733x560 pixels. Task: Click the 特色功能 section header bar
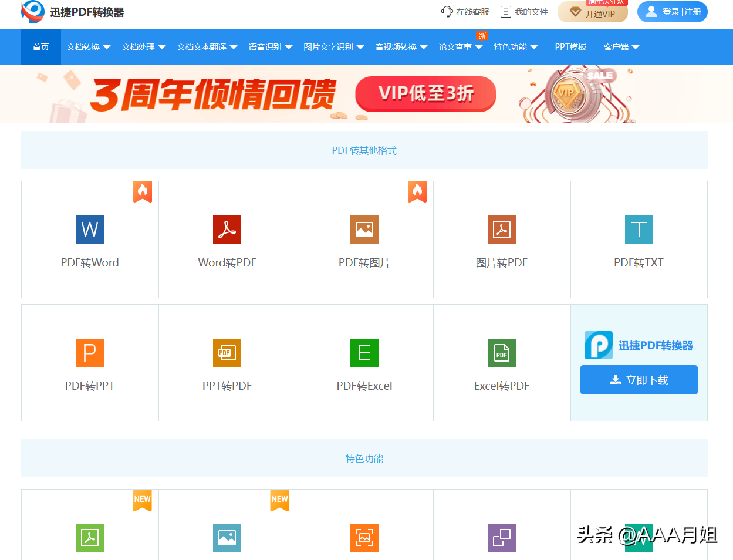364,458
